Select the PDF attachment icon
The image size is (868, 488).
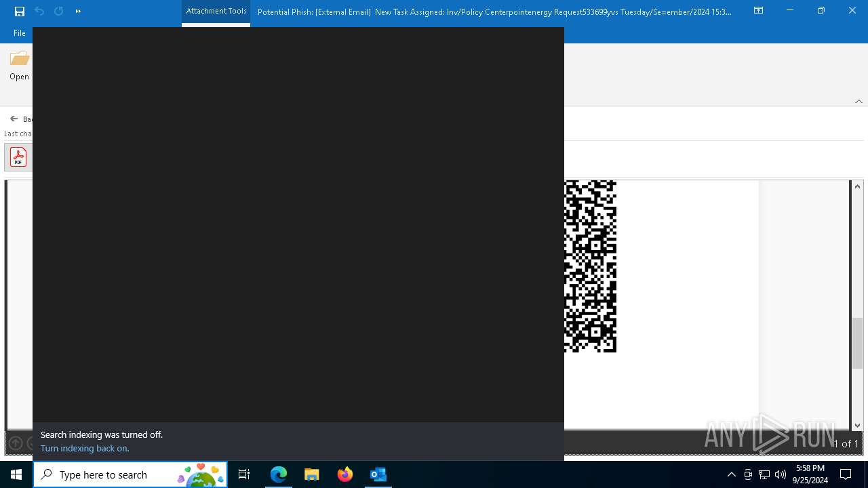tap(18, 157)
